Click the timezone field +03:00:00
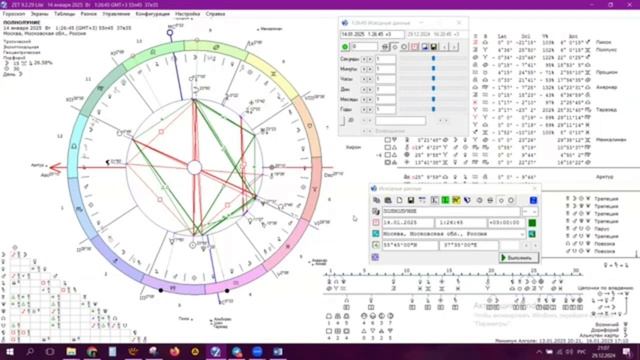The height and width of the screenshot is (360, 640). tap(507, 222)
